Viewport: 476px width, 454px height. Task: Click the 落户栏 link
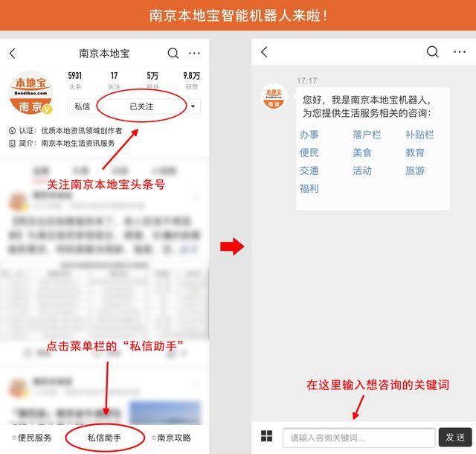pyautogui.click(x=367, y=135)
